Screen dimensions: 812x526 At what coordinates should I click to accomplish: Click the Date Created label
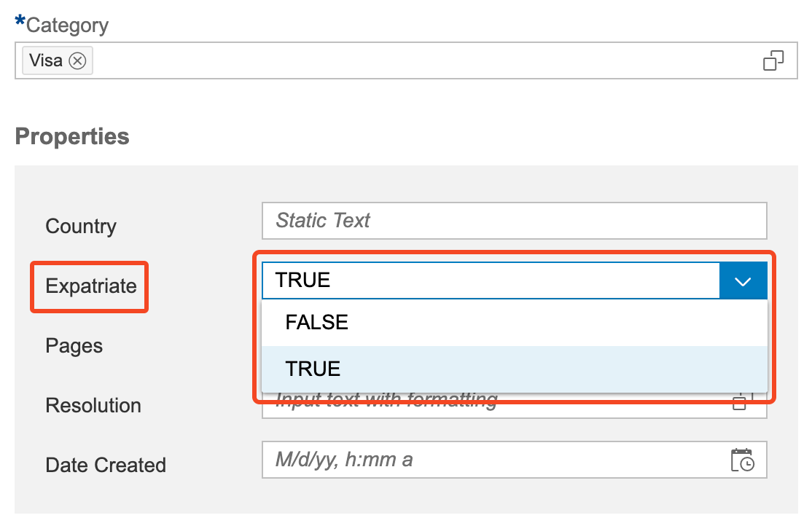[106, 466]
